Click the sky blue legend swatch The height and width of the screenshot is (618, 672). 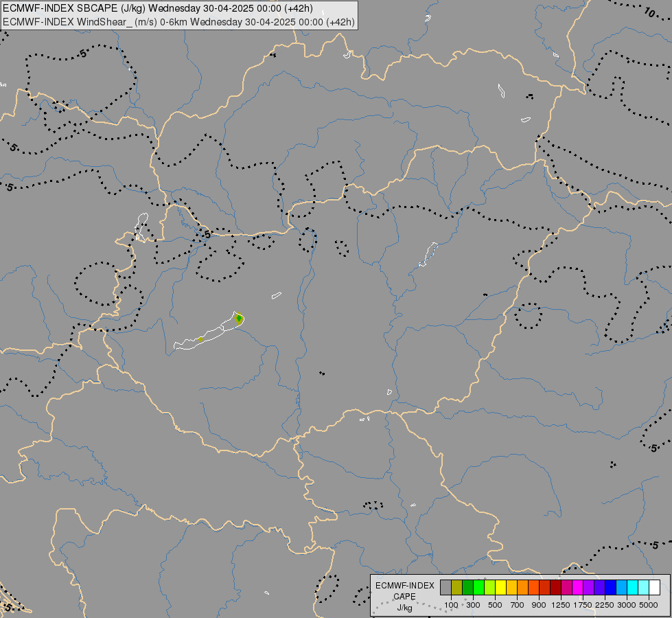[x=622, y=588]
